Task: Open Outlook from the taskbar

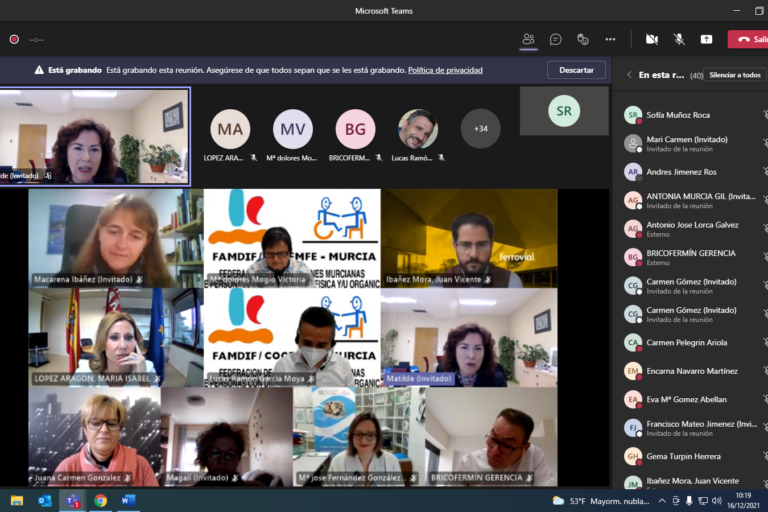Action: pos(45,500)
